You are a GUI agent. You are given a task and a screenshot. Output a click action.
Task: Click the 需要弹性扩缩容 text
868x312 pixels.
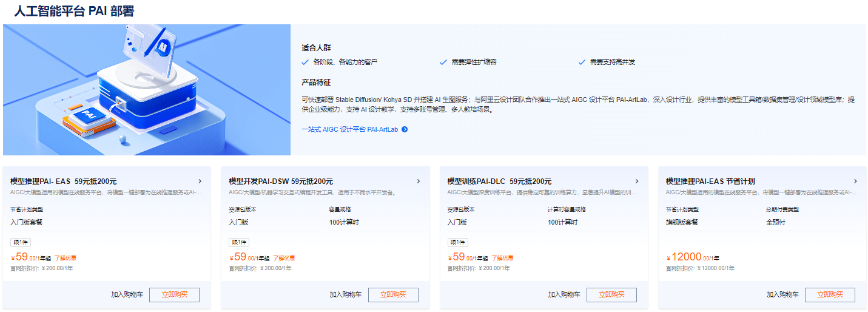pyautogui.click(x=474, y=62)
